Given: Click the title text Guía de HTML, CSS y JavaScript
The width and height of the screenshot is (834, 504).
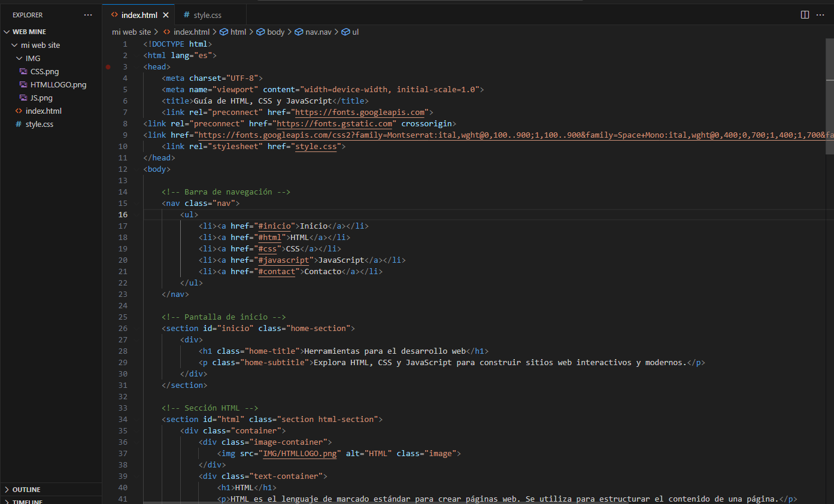Looking at the screenshot, I should point(263,101).
